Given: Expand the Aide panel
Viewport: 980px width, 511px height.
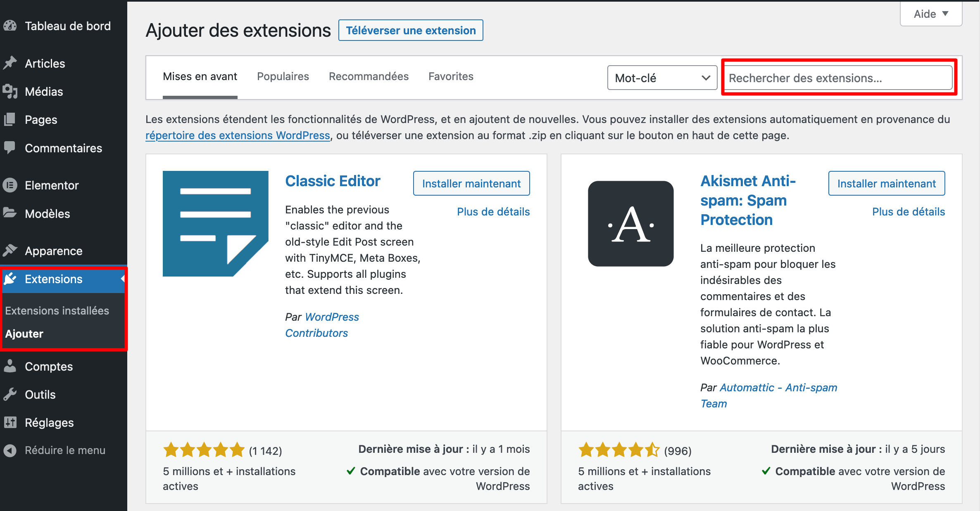Looking at the screenshot, I should tap(930, 14).
